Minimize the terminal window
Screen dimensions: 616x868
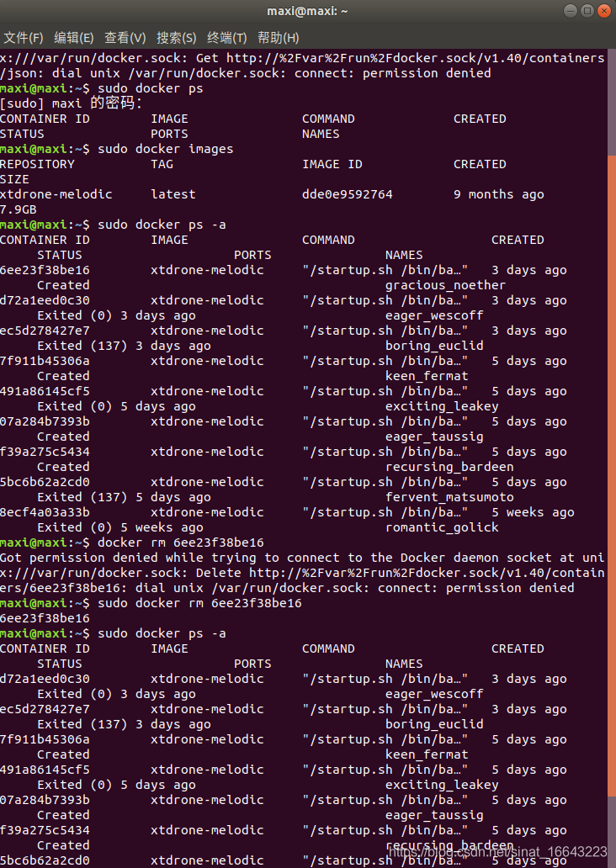coord(570,11)
